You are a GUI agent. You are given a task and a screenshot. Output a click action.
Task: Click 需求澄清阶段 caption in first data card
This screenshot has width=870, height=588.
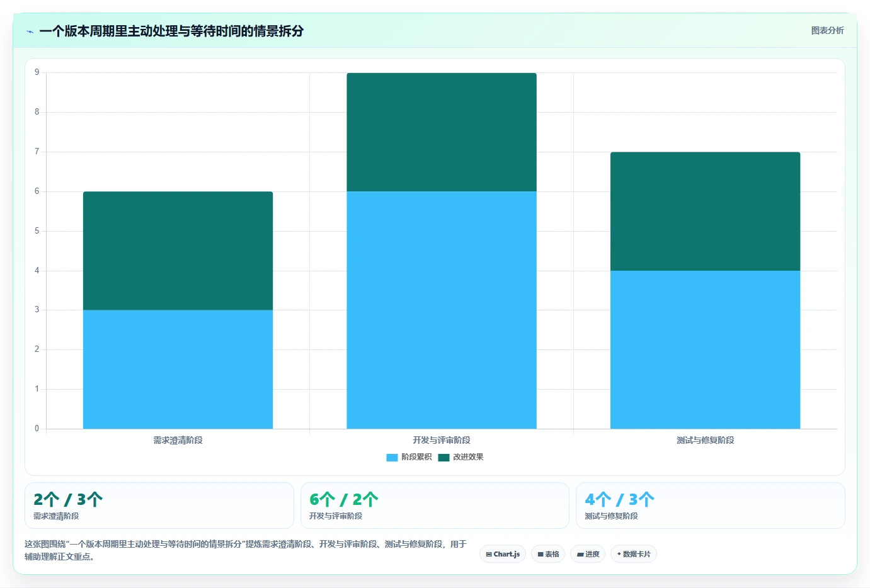[56, 516]
